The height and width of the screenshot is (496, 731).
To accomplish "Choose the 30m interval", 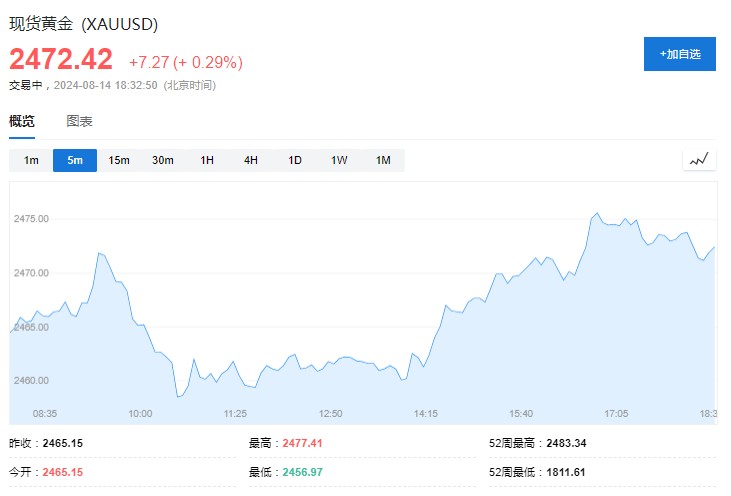I will (x=163, y=160).
